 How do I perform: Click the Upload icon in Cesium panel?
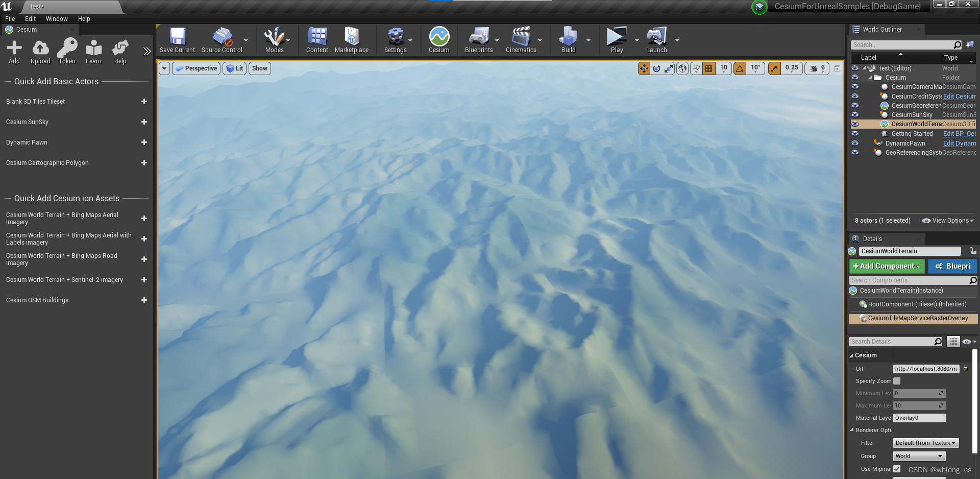pyautogui.click(x=40, y=51)
